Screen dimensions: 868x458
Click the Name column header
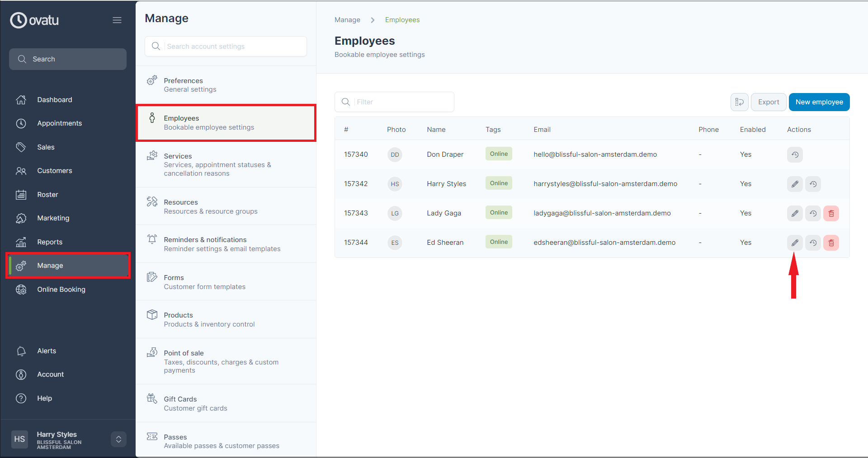(436, 130)
